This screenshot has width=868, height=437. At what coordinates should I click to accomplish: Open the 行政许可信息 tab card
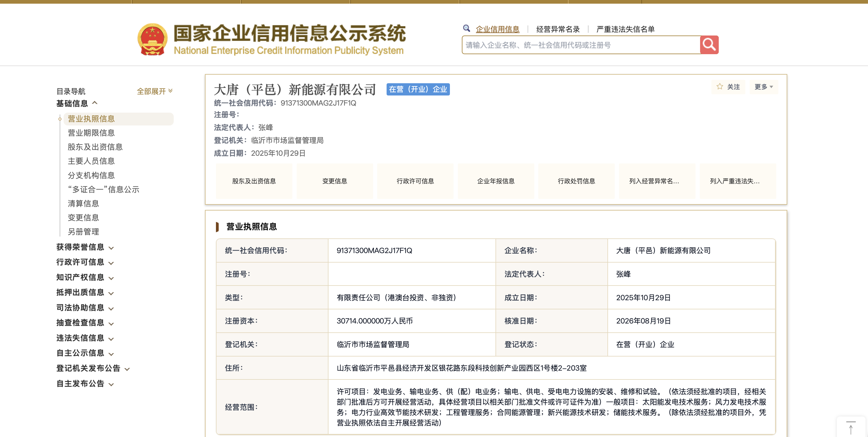(x=415, y=181)
